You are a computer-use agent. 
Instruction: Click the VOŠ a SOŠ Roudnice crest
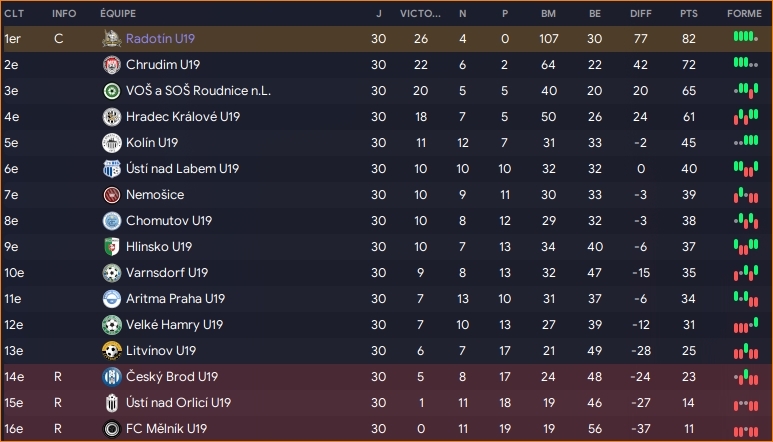[111, 90]
